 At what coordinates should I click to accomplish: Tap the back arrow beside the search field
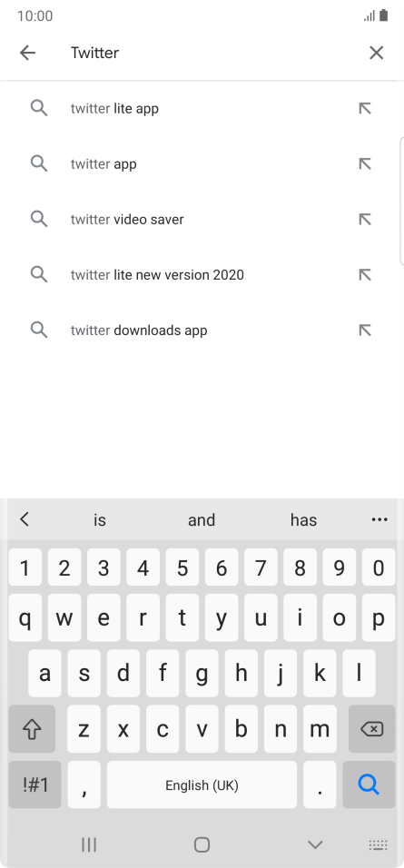[27, 53]
